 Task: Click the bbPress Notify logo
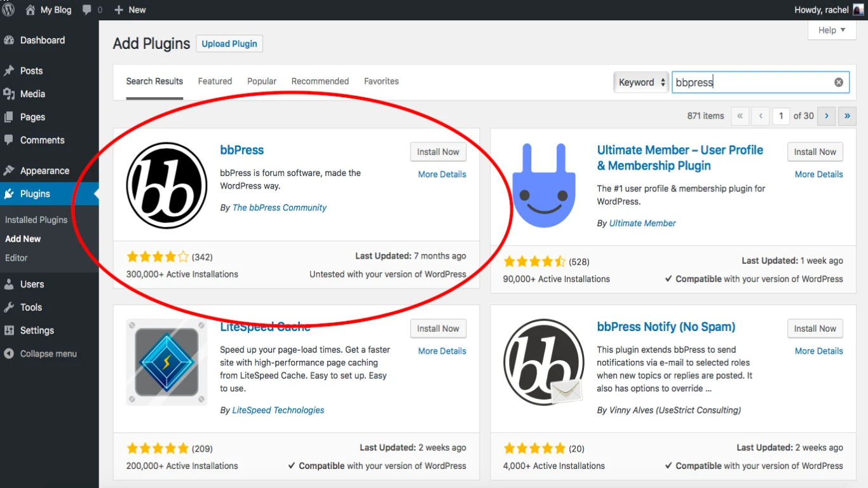(x=544, y=362)
